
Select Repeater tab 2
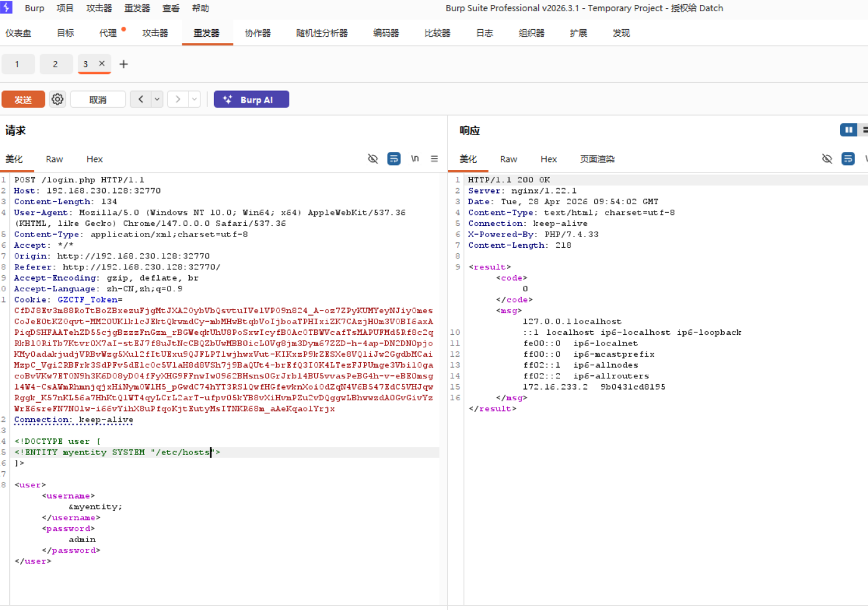click(x=55, y=64)
